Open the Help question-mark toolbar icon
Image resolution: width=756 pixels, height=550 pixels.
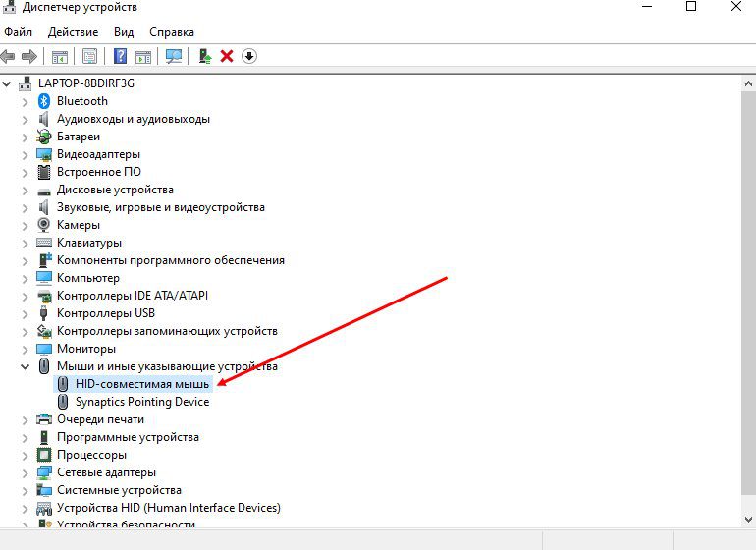pyautogui.click(x=120, y=56)
